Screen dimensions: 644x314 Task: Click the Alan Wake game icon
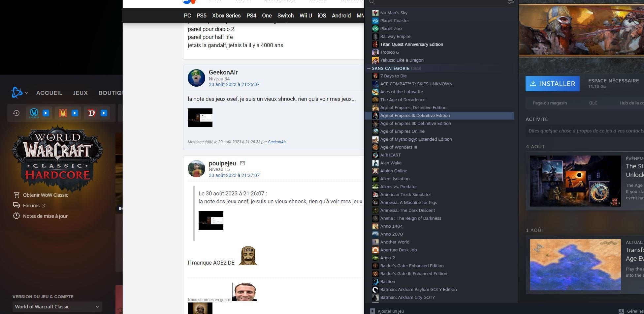click(x=375, y=163)
